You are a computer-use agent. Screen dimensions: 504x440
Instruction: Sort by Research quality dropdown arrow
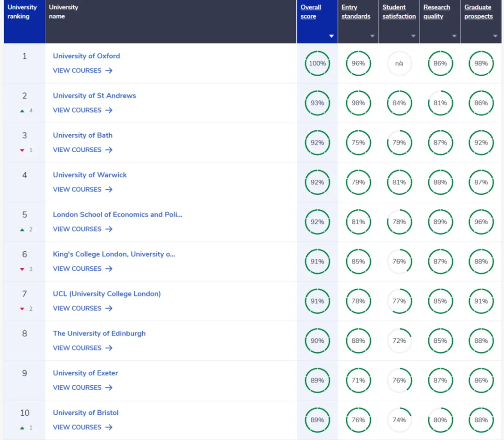[x=454, y=36]
